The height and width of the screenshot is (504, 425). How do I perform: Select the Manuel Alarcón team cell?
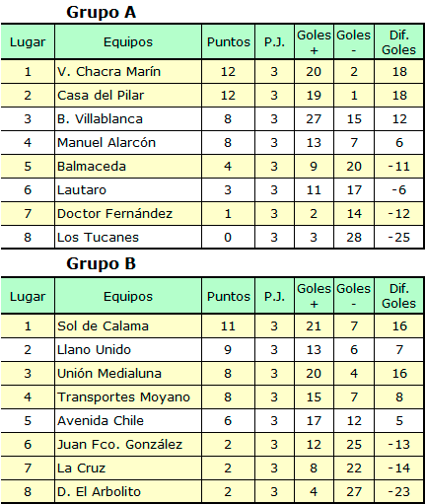coord(128,143)
